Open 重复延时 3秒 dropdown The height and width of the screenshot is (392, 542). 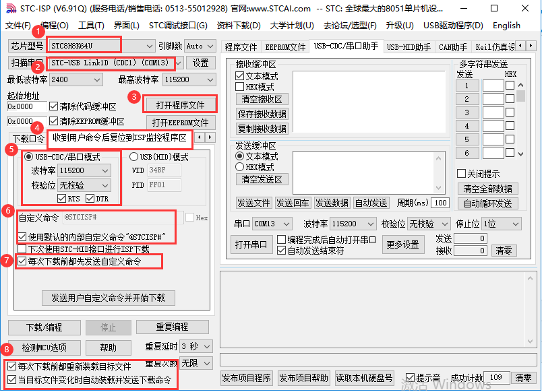(196, 346)
